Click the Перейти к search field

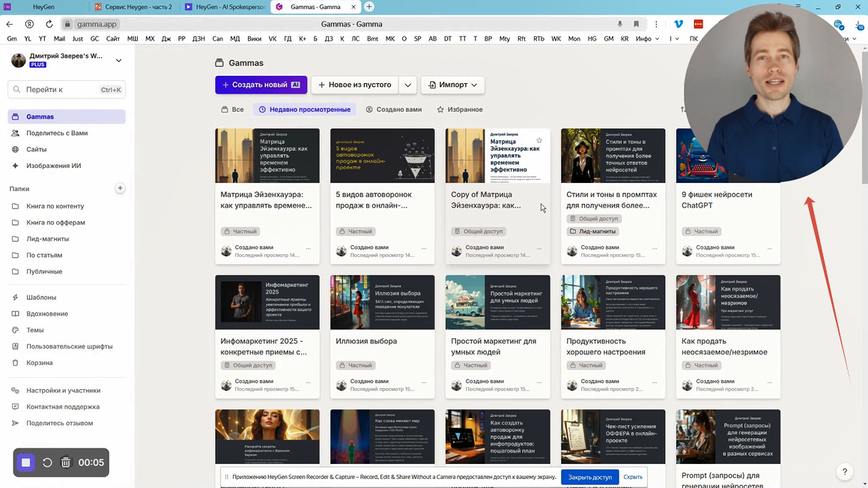tap(67, 89)
